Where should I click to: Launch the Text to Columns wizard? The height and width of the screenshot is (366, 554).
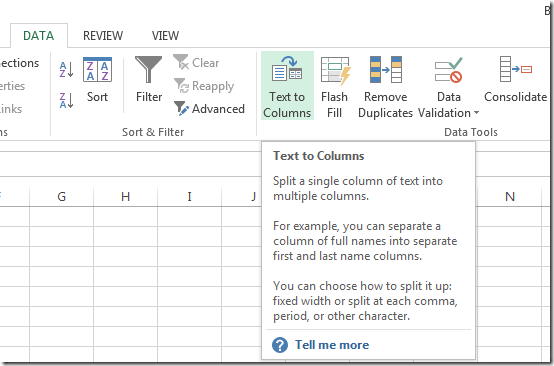point(287,85)
